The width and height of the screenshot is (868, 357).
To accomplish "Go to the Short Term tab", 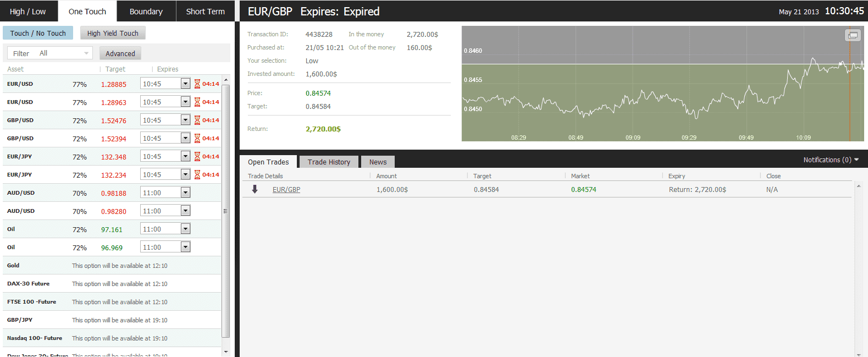I will [x=206, y=12].
